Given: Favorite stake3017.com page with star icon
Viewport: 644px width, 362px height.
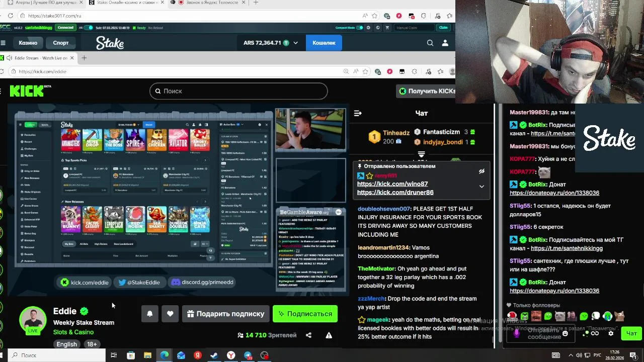Looking at the screenshot, I should click(x=375, y=16).
